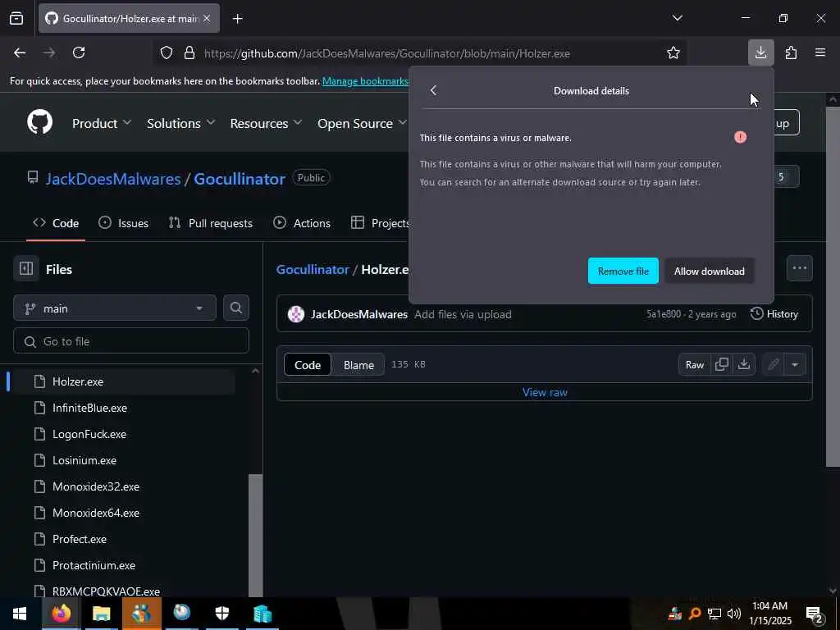Open the Firefox extensions puzzle icon
840x630 pixels.
[791, 52]
